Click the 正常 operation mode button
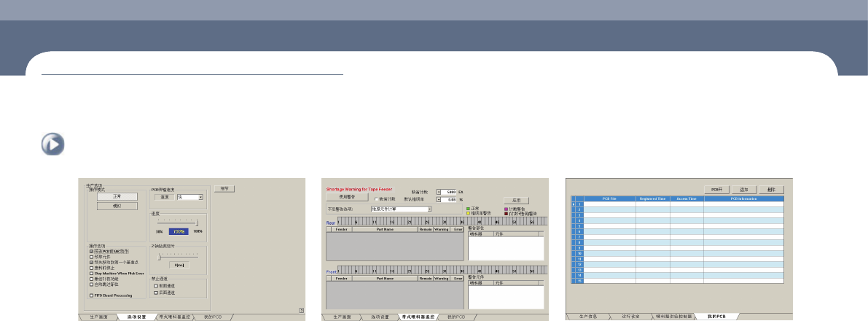This screenshot has width=868, height=321. click(x=117, y=196)
